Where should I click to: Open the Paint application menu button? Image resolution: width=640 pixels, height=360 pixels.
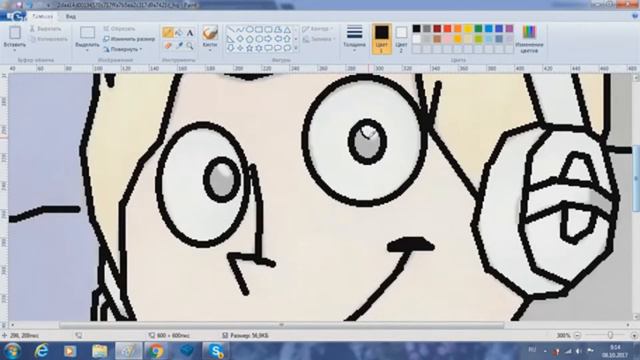click(x=13, y=17)
